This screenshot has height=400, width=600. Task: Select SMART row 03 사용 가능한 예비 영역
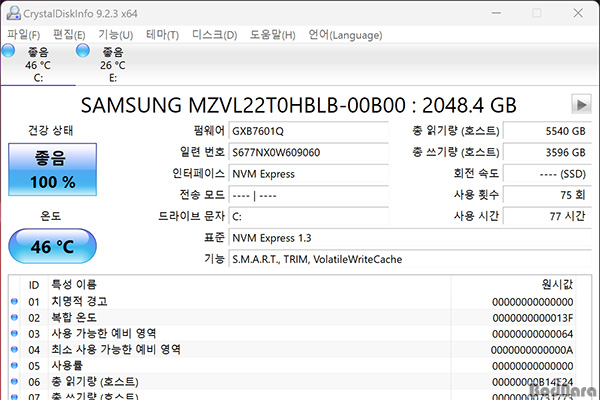tap(292, 334)
